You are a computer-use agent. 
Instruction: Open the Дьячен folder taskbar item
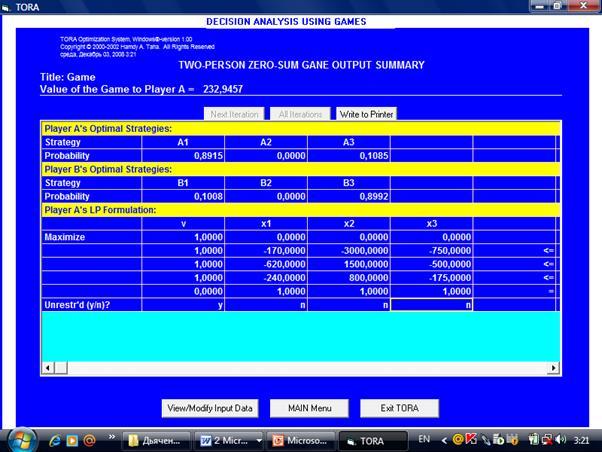point(157,440)
